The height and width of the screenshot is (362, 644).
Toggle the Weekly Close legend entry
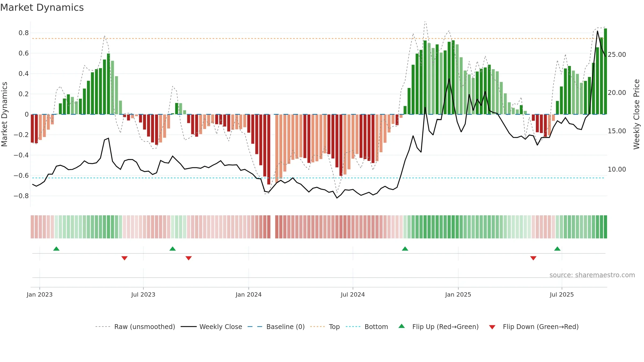pos(211,327)
